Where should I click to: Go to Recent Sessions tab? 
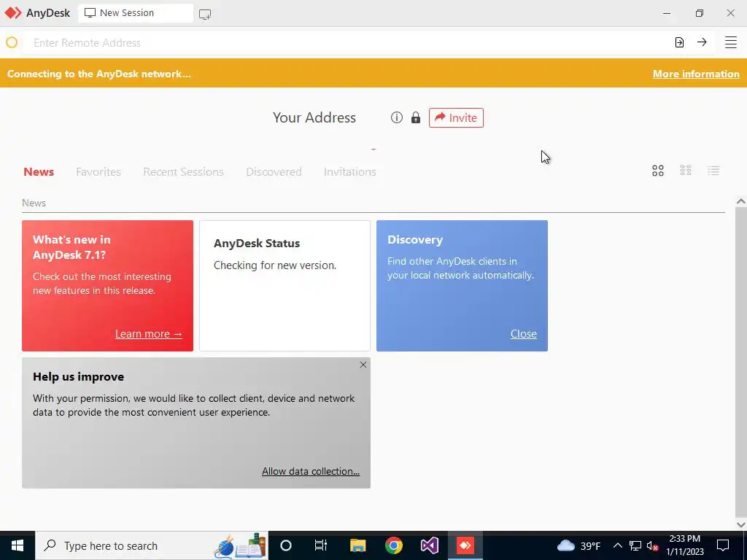coord(183,171)
